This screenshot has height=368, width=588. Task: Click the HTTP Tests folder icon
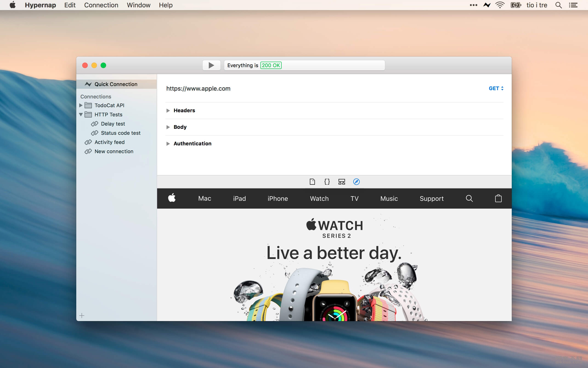coord(88,115)
